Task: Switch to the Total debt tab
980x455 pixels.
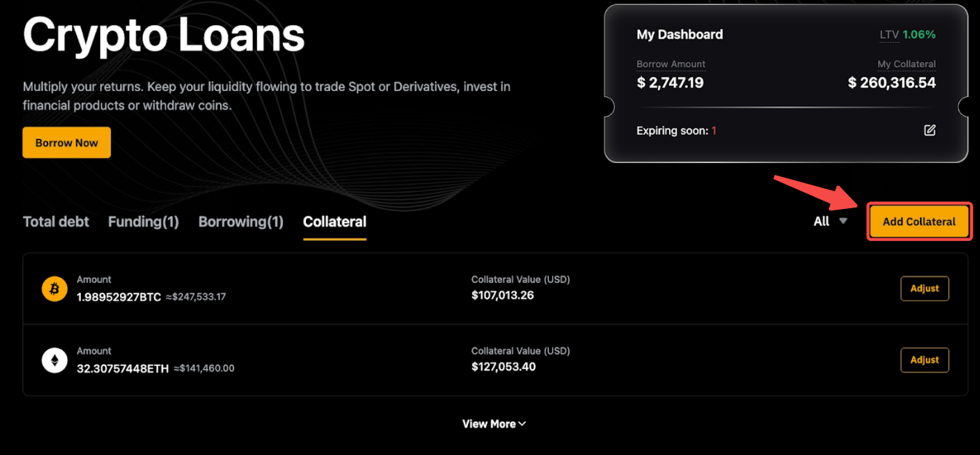Action: [56, 222]
